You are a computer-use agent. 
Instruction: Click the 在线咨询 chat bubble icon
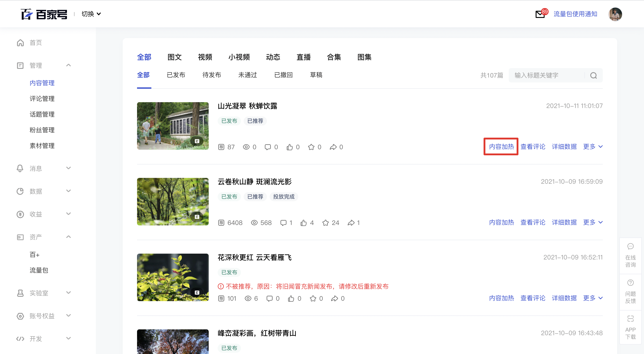pos(630,246)
